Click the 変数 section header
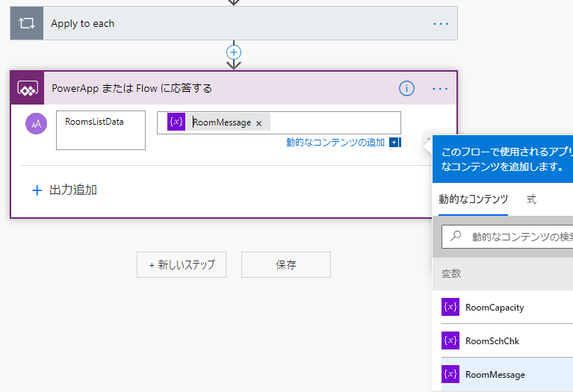Image resolution: width=573 pixels, height=392 pixels. click(503, 273)
